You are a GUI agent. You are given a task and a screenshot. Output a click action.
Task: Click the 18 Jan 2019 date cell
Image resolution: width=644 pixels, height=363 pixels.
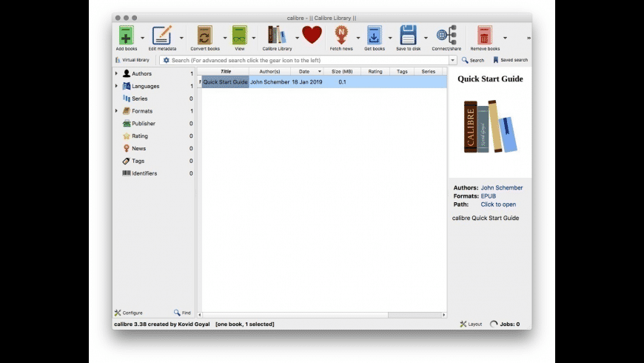tap(306, 81)
